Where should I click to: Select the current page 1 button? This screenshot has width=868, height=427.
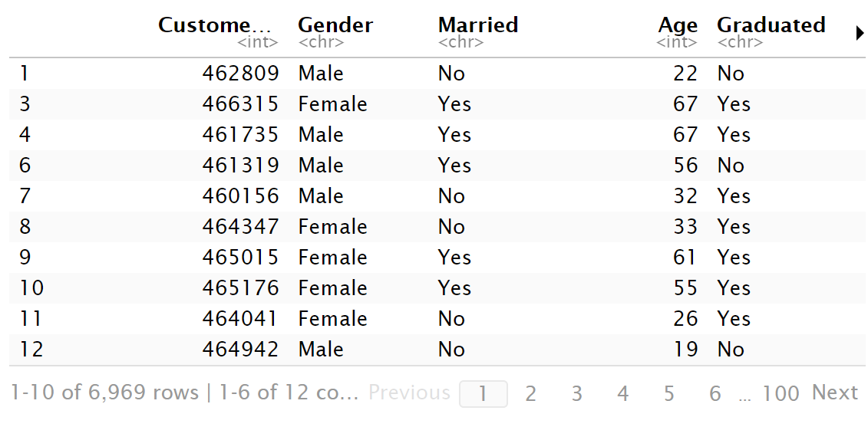(484, 394)
